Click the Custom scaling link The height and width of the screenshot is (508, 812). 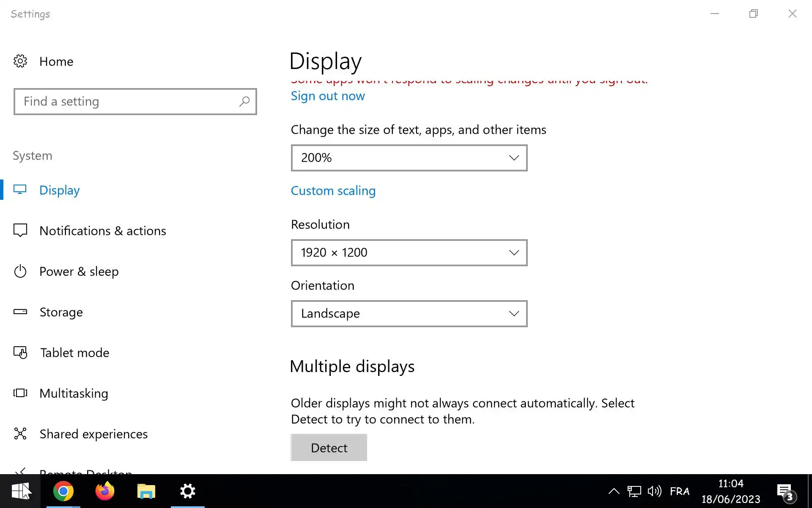[x=333, y=191]
